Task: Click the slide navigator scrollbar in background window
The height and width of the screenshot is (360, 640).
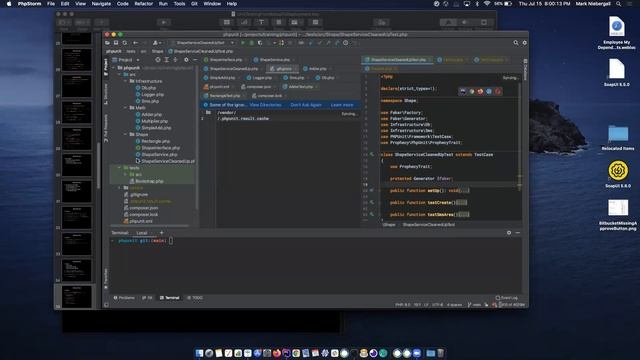Action: [98, 166]
